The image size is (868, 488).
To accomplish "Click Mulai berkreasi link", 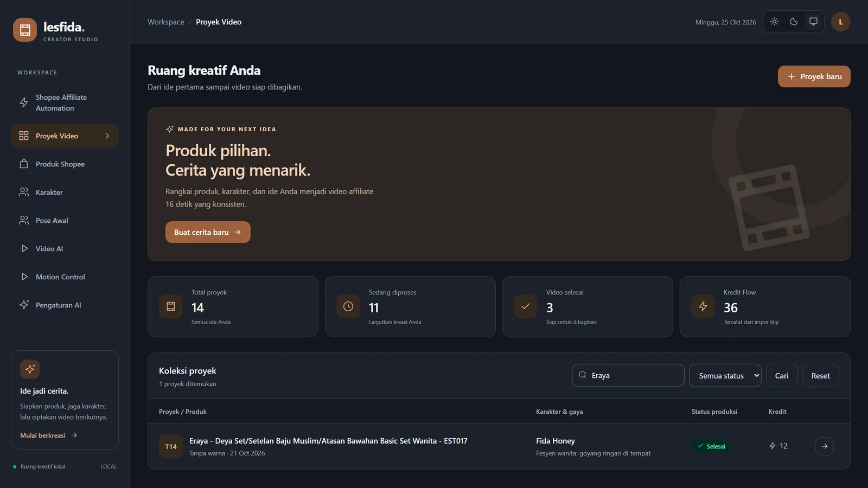I will (49, 435).
